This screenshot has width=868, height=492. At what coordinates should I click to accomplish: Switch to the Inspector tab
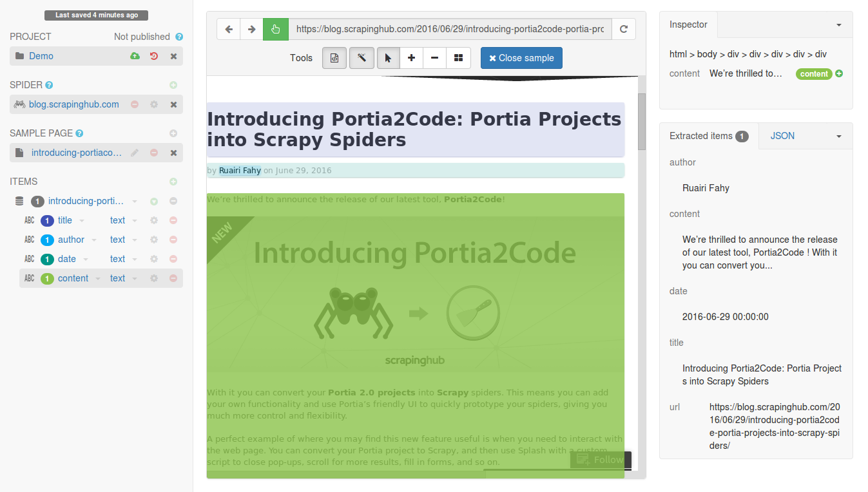tap(688, 24)
